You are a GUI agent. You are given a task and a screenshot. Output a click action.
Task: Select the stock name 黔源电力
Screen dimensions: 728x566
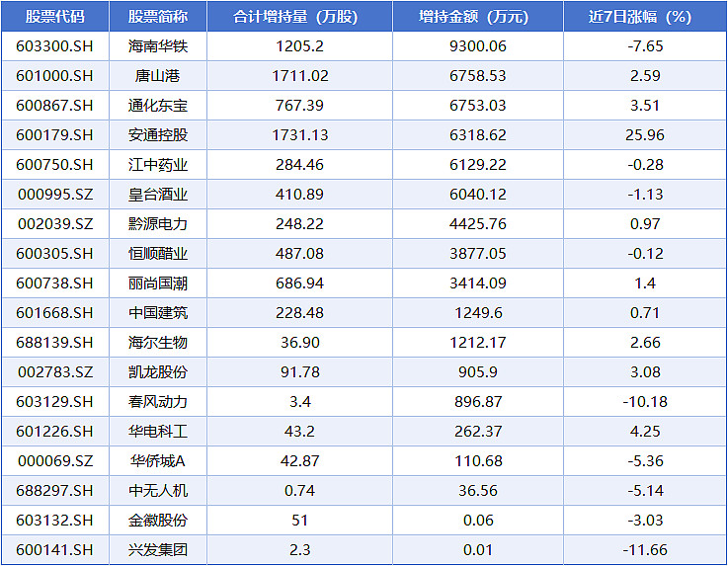[158, 224]
